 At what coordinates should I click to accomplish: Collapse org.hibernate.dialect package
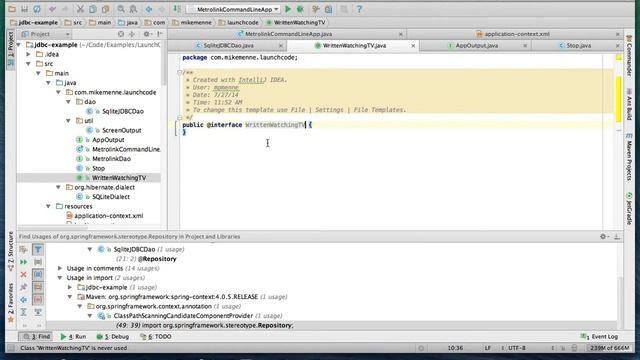click(x=58, y=187)
